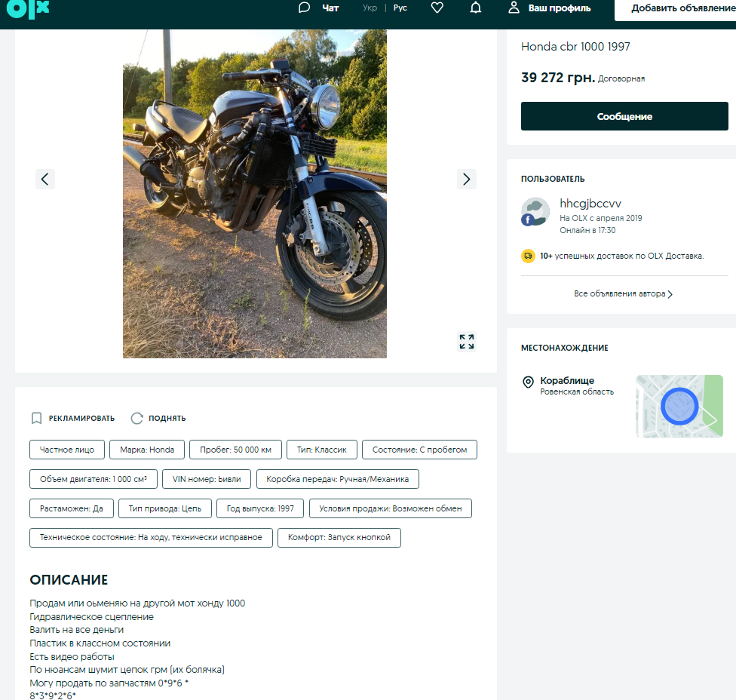Open the Чат link
The image size is (736, 700).
[x=330, y=8]
